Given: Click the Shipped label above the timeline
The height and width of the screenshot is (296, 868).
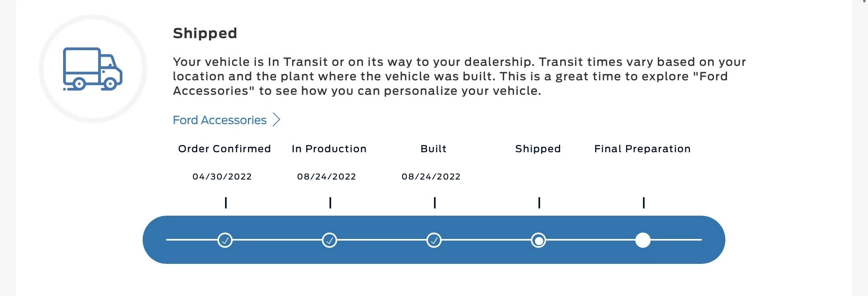Looking at the screenshot, I should (538, 149).
